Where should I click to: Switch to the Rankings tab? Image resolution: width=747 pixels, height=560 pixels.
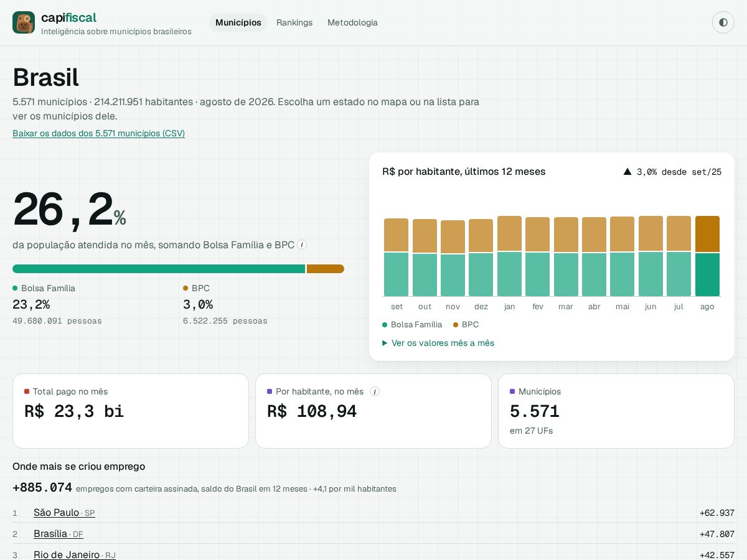(x=294, y=22)
